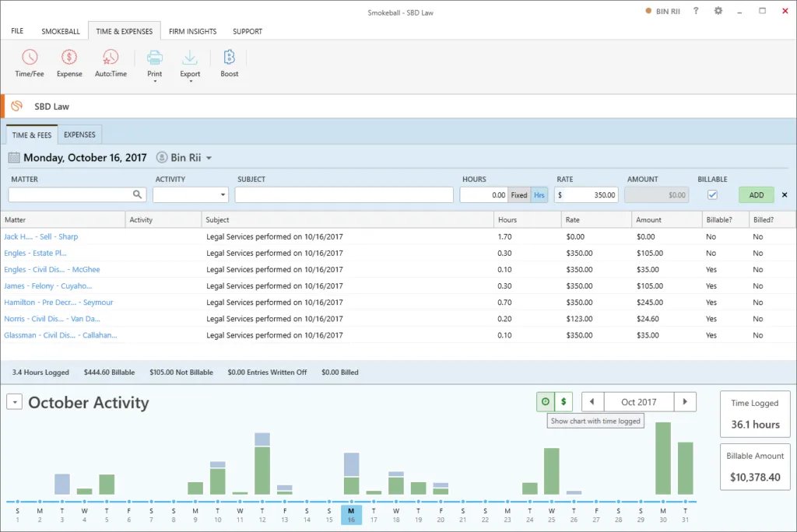Open the Activity dropdown

[x=222, y=194]
